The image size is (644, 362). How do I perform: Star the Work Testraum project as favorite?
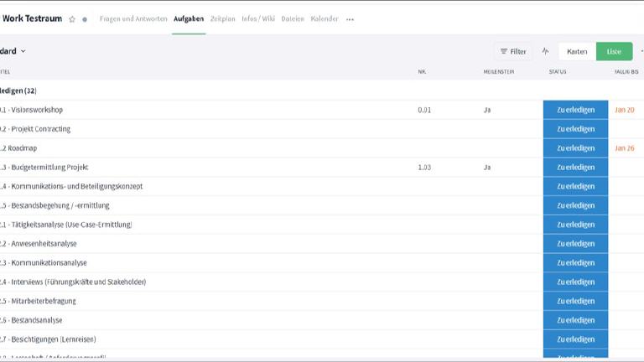72,19
